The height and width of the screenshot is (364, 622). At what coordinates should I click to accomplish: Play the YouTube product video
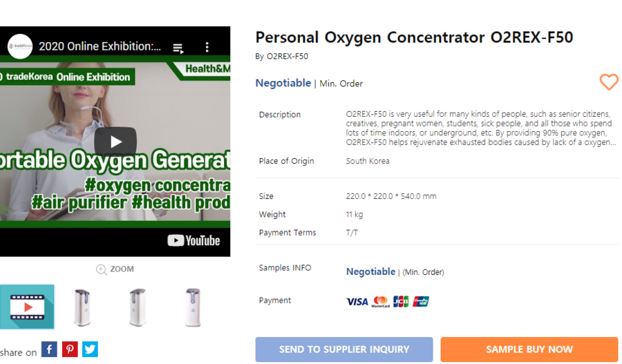[115, 142]
